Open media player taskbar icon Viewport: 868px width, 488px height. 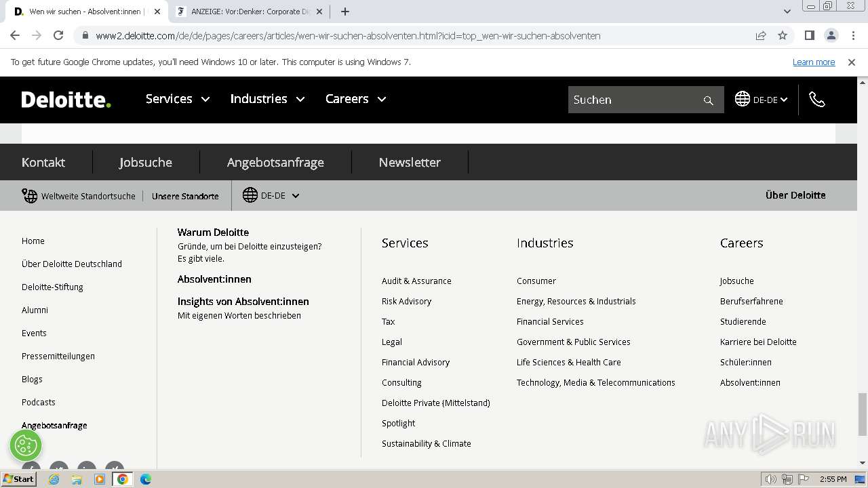pyautogui.click(x=100, y=479)
